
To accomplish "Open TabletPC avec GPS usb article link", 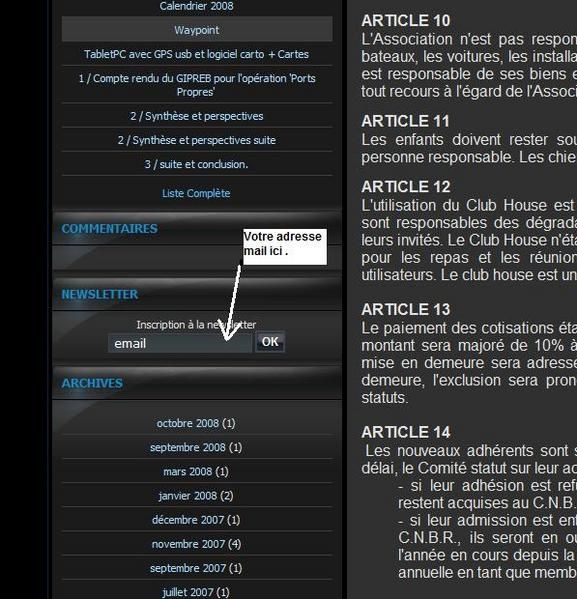I will click(x=196, y=54).
